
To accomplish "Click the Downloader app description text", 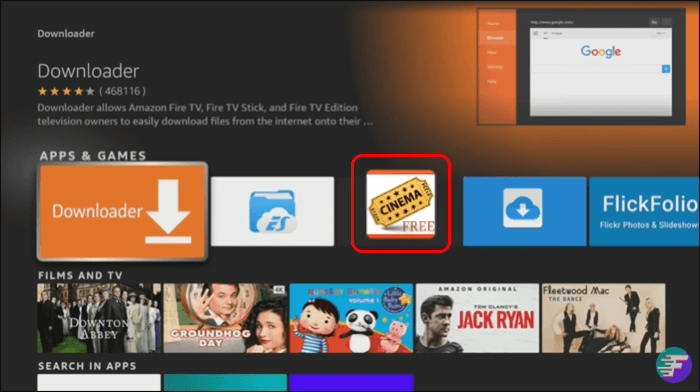I will [205, 114].
